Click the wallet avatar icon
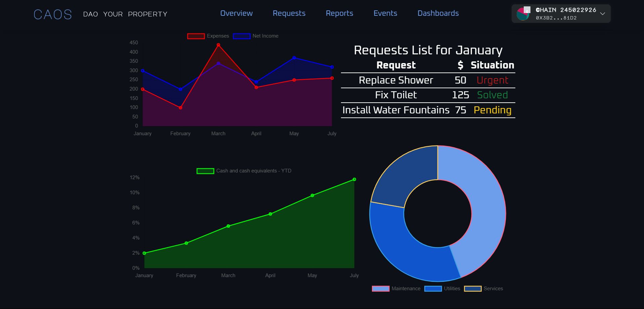Screen dimensions: 644x309 click(x=523, y=14)
